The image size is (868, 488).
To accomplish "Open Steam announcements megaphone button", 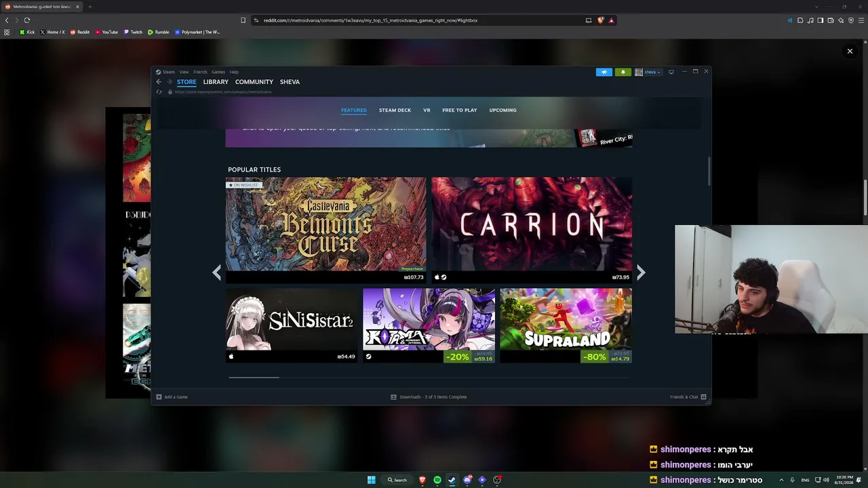I will 604,72.
